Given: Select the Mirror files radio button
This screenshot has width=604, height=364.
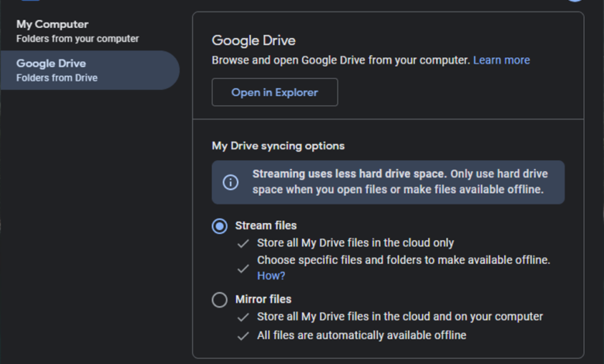Looking at the screenshot, I should pyautogui.click(x=220, y=300).
